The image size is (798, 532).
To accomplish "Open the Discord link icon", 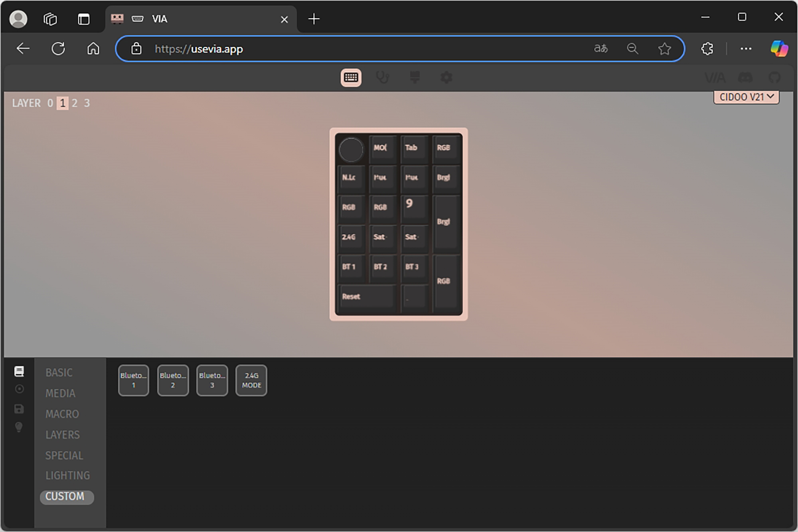I will coord(745,77).
